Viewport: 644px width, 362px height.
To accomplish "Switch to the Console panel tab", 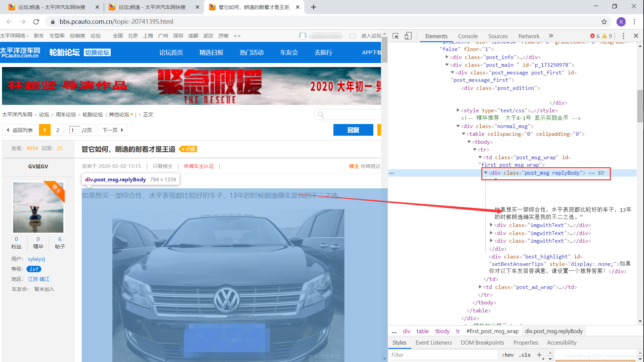I will (x=468, y=36).
